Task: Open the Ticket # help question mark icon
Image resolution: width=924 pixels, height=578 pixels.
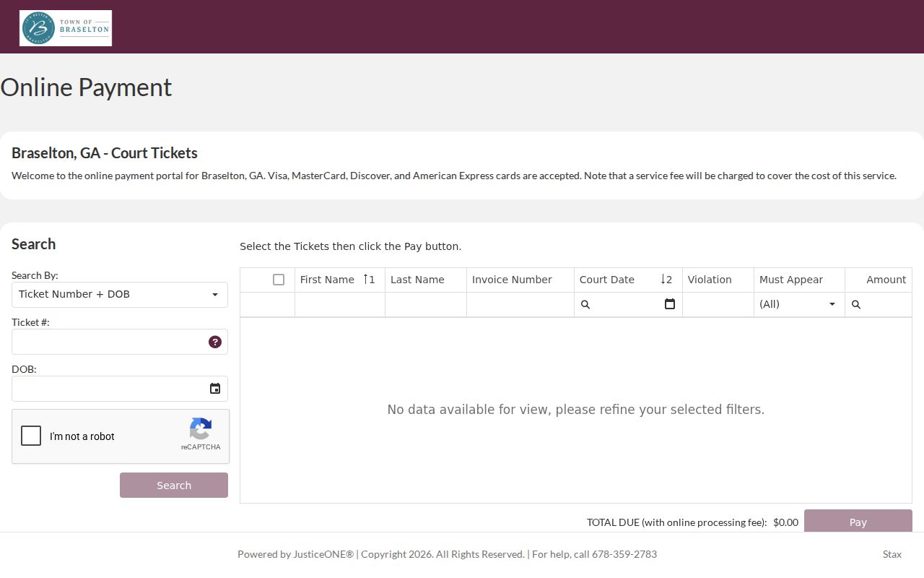Action: click(x=215, y=342)
